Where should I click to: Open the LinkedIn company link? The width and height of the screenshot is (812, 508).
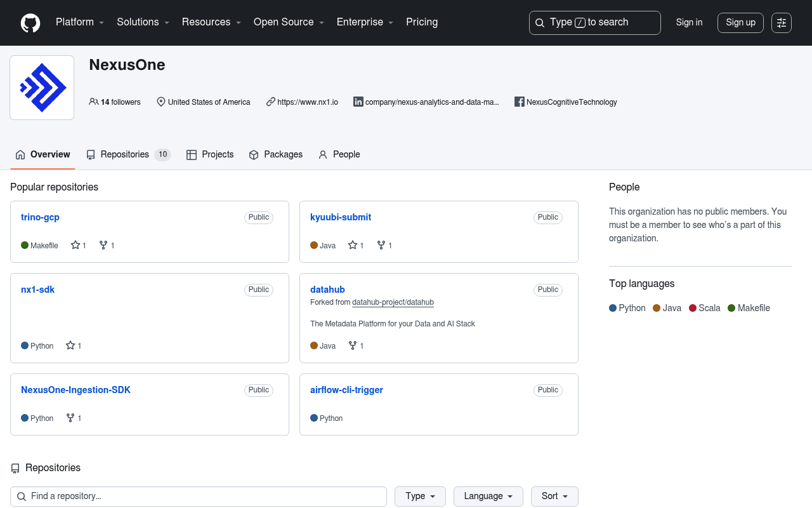432,102
